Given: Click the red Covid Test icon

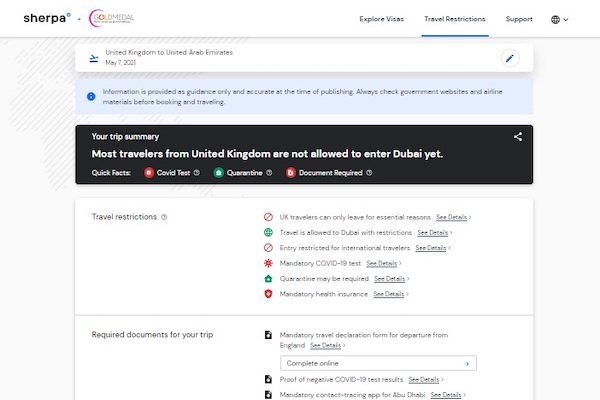Looking at the screenshot, I should coord(148,172).
